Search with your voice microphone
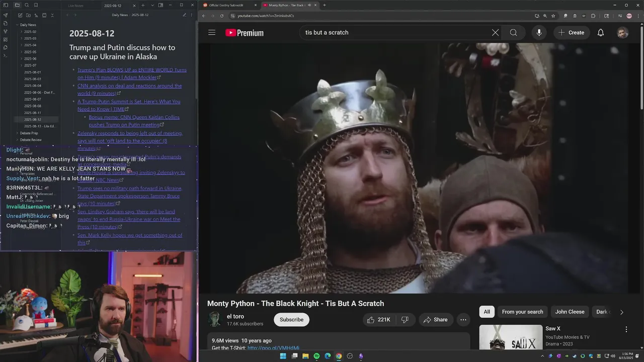The height and width of the screenshot is (362, 644). tap(539, 33)
